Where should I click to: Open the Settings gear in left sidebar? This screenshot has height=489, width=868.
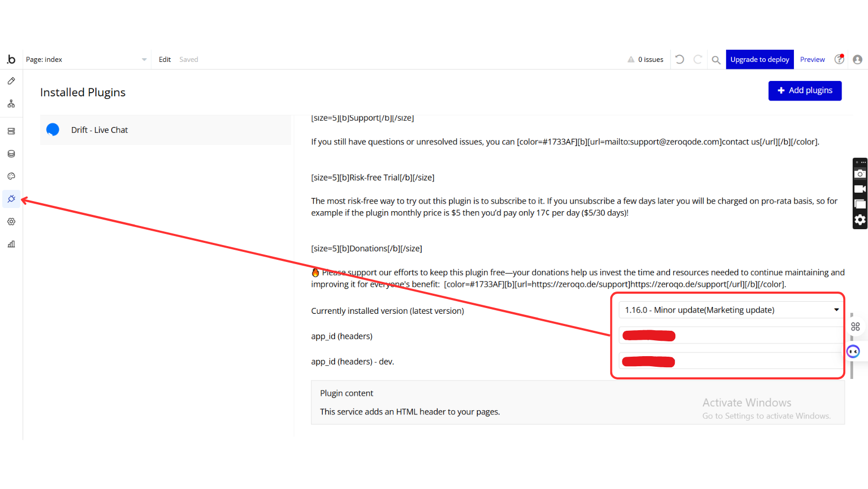point(11,222)
